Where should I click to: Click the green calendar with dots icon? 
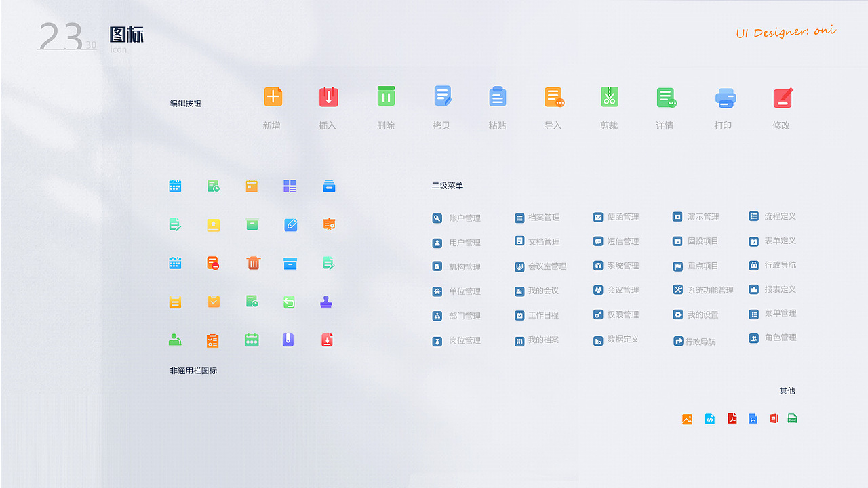click(252, 340)
